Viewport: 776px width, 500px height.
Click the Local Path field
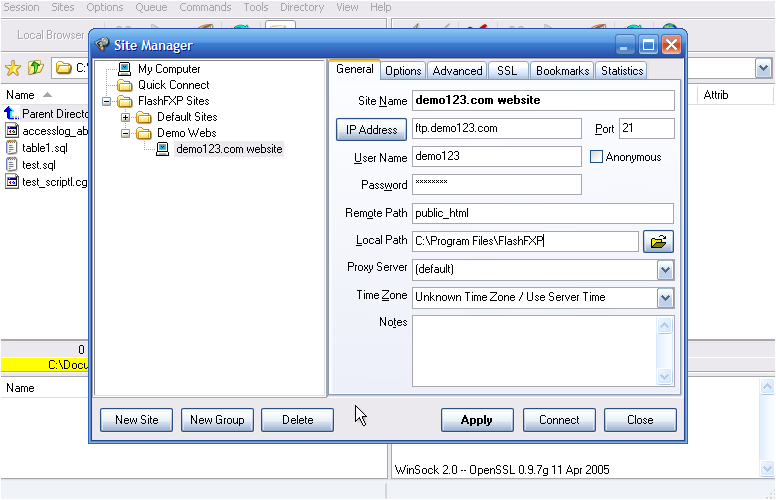[525, 242]
